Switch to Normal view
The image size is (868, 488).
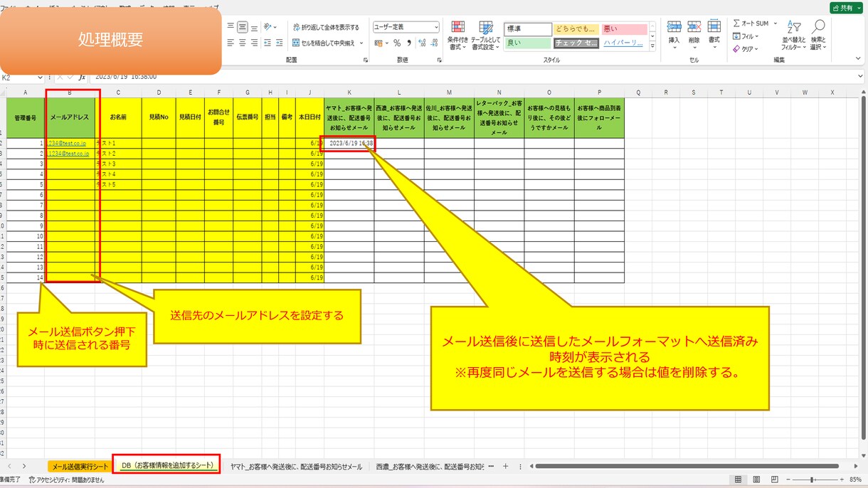(738, 480)
